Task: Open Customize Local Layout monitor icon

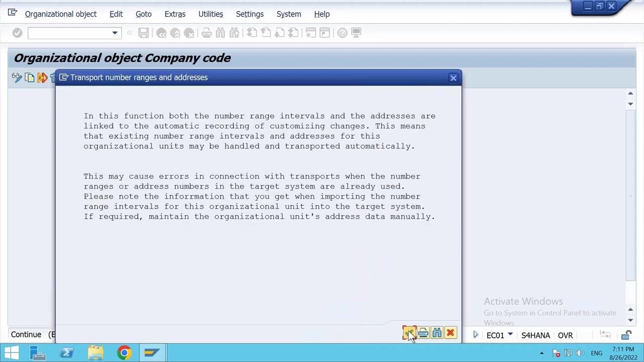Action: (x=356, y=33)
